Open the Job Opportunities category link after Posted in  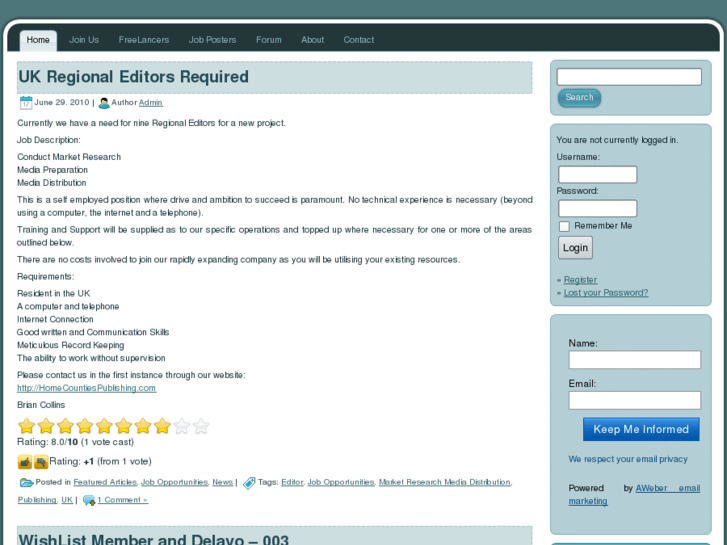174,482
